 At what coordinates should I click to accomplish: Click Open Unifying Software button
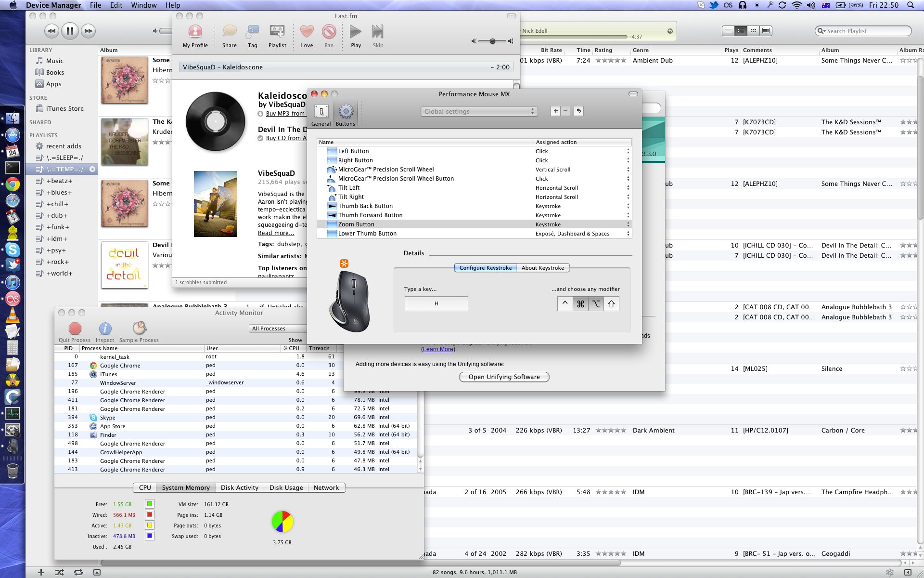click(504, 377)
